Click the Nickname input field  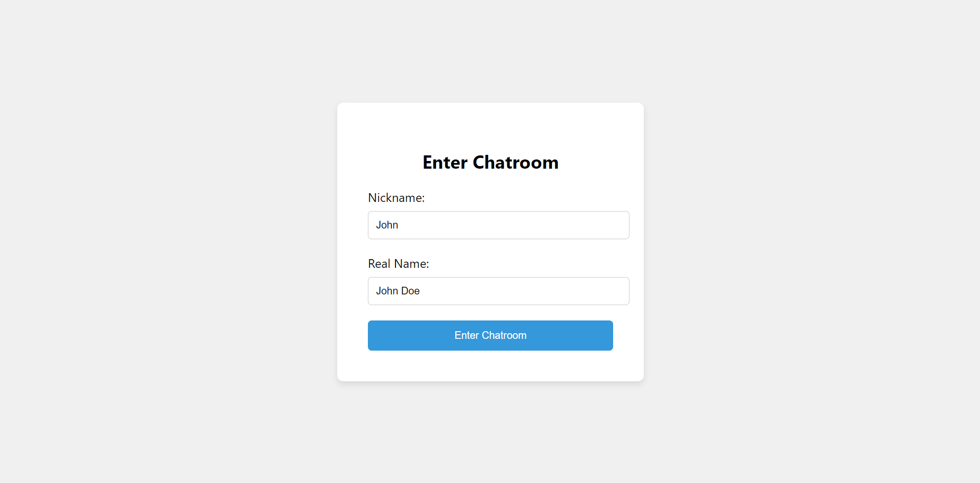click(498, 225)
